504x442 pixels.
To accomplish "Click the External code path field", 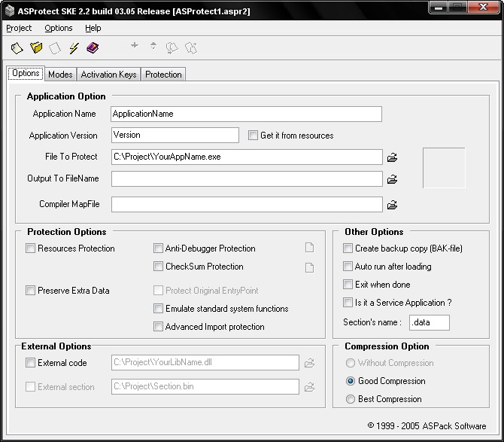I will (205, 362).
